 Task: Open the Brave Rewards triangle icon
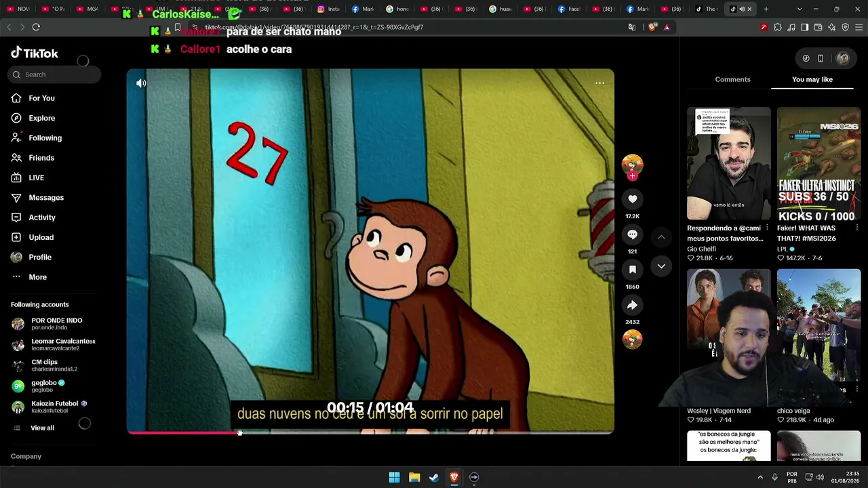click(x=667, y=27)
